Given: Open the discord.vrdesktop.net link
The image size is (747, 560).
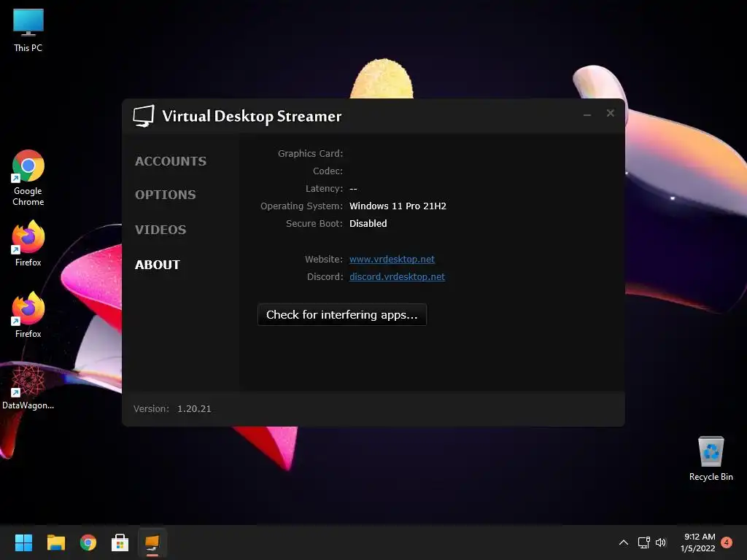Looking at the screenshot, I should click(x=397, y=276).
